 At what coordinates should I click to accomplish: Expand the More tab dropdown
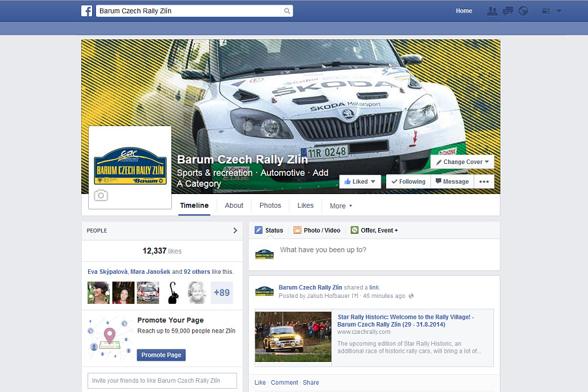point(341,206)
